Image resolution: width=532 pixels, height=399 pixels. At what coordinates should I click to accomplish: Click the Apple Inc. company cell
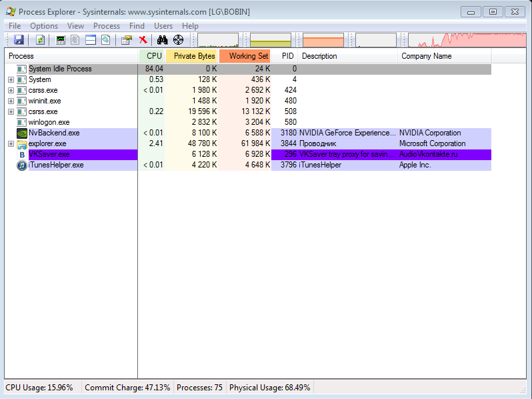pos(415,165)
